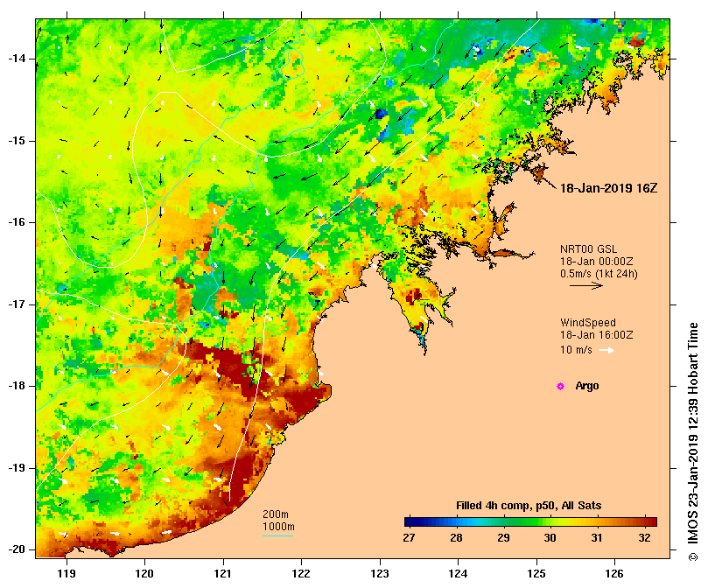
Task: Click the 'Filled 4h comp, p50, All Sats' title
Action: point(529,506)
